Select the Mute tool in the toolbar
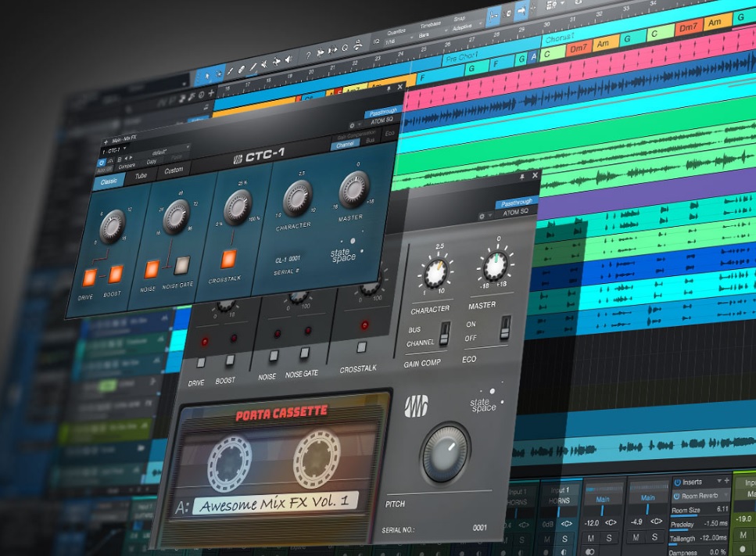756x556 pixels. tap(264, 63)
